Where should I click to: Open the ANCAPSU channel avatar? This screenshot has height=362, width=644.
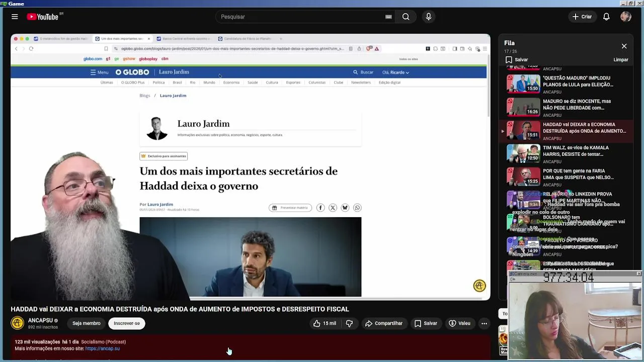(18, 323)
